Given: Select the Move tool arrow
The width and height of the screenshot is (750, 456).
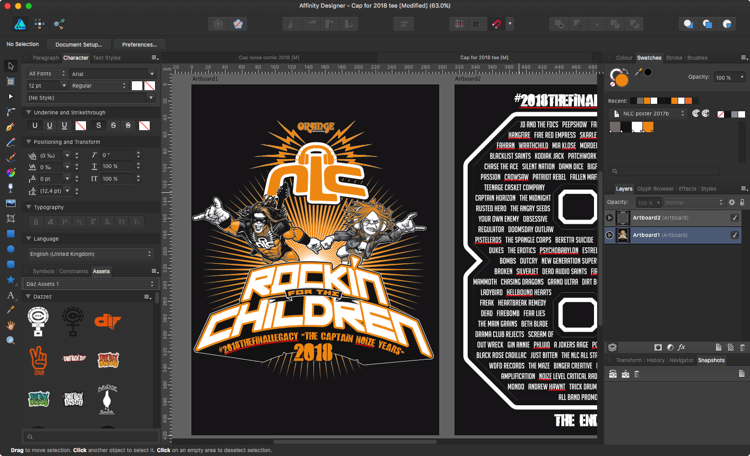Looking at the screenshot, I should click(x=11, y=66).
